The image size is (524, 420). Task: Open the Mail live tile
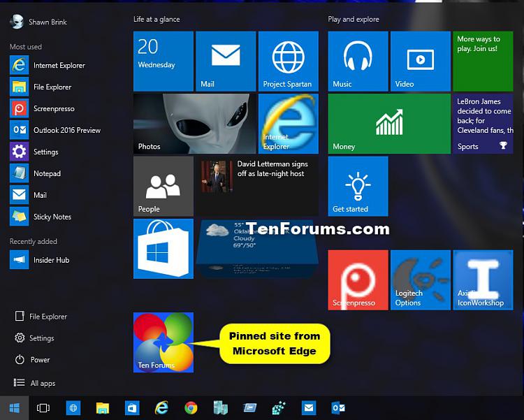pyautogui.click(x=226, y=61)
